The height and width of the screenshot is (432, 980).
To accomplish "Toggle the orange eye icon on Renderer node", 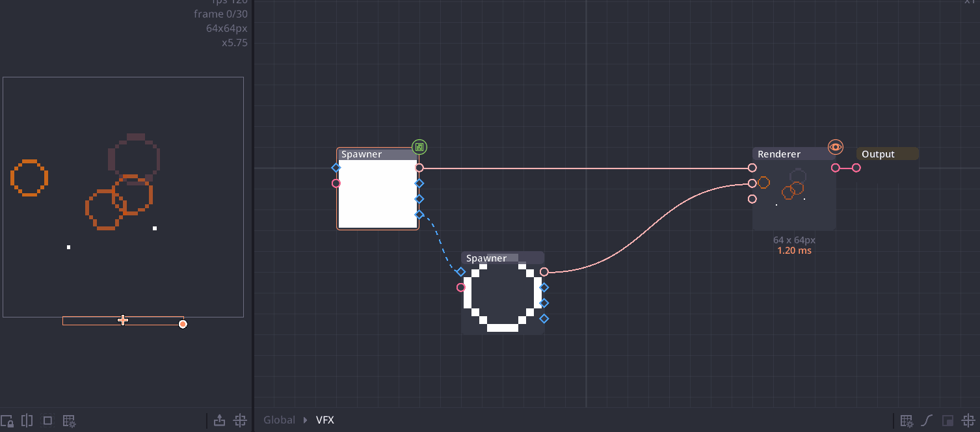I will pos(836,147).
